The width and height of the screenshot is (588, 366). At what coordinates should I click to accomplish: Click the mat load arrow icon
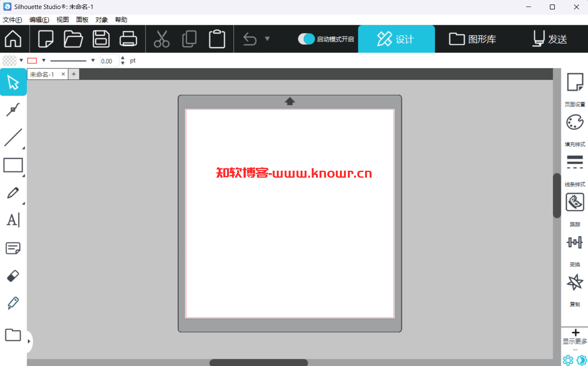[290, 101]
